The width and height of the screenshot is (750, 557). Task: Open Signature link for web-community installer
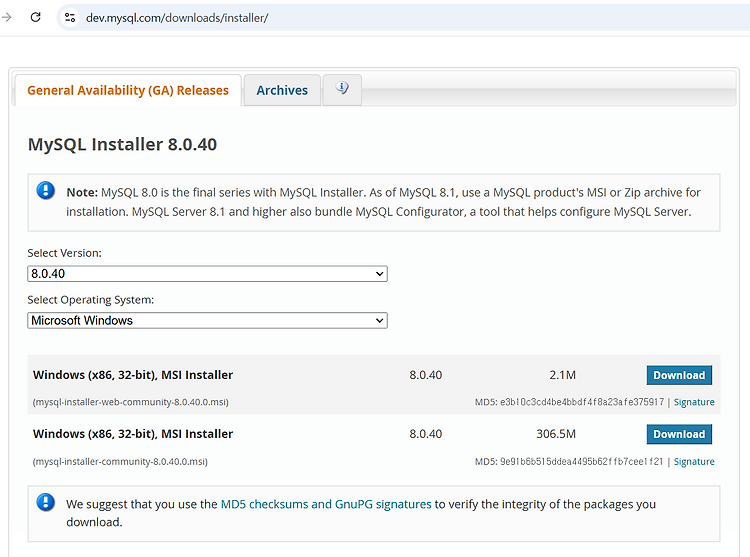694,402
